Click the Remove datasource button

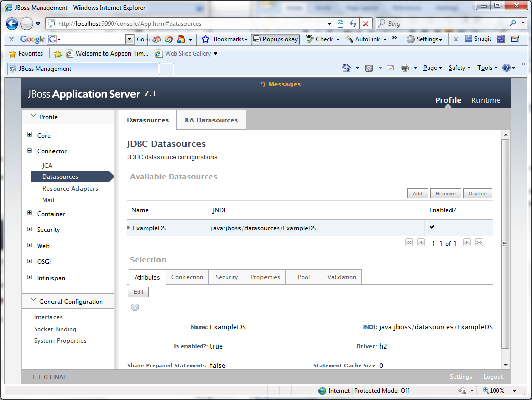[445, 194]
